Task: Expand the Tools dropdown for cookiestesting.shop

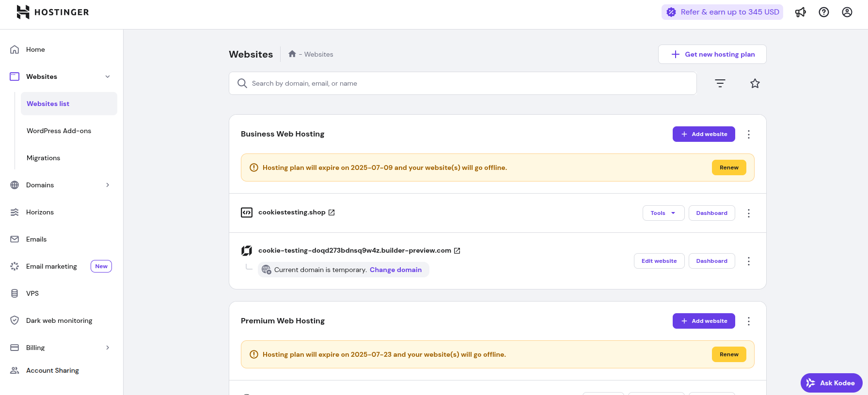Action: pos(663,213)
